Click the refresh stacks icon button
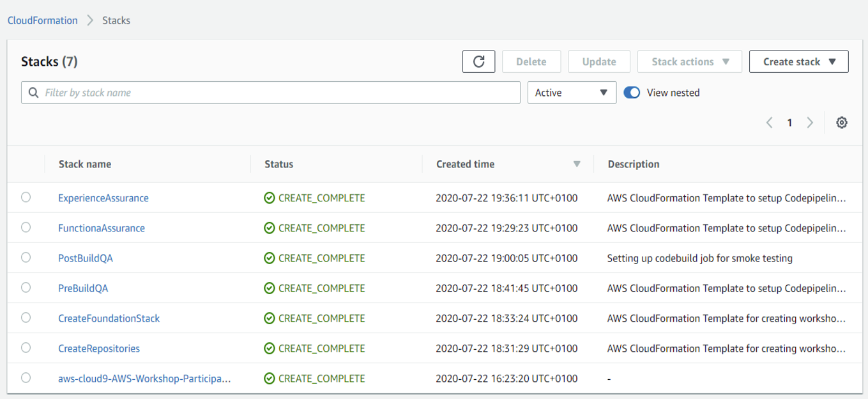The image size is (868, 399). coord(478,61)
